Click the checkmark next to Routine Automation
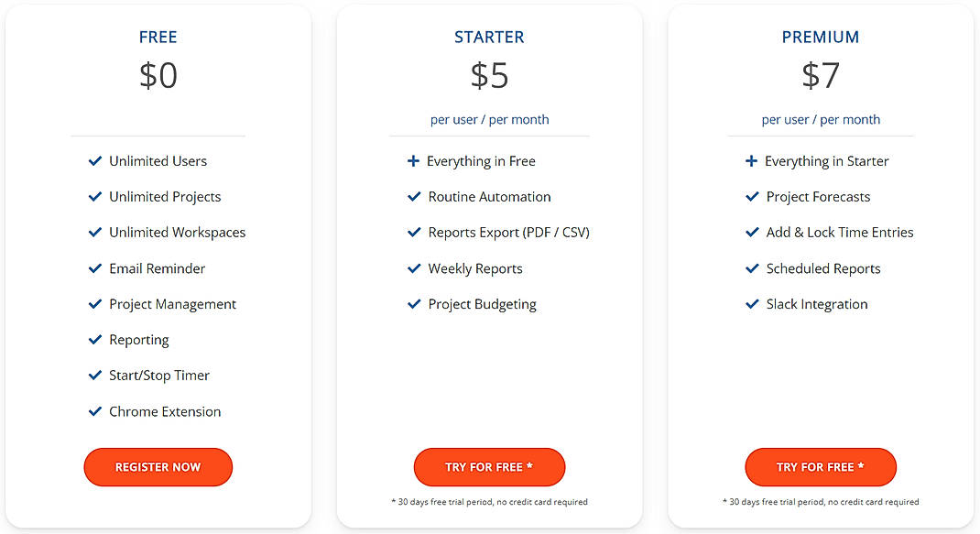Screen dimensions: 980x534 tap(414, 196)
